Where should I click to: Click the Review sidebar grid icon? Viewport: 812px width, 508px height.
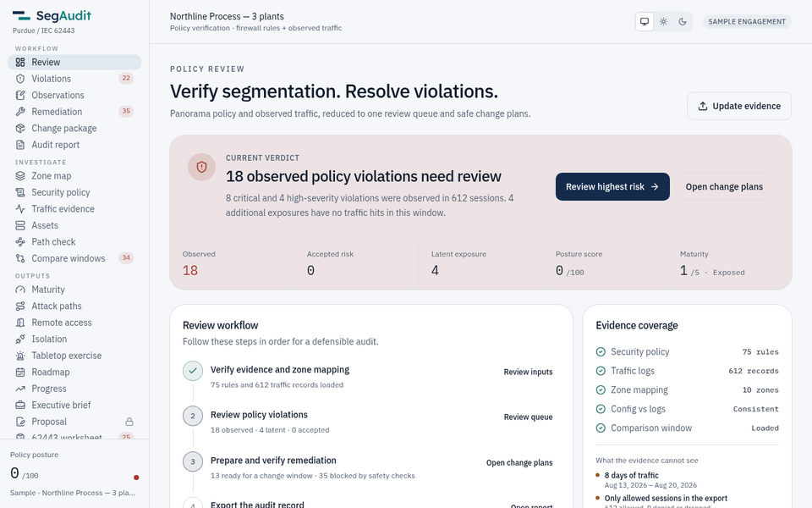tap(20, 62)
